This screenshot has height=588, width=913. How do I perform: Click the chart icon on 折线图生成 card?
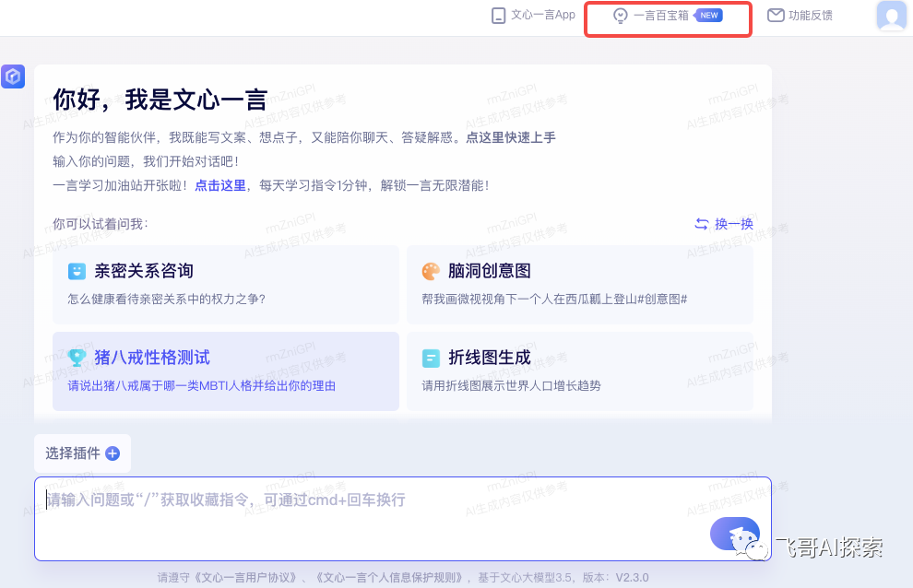(x=430, y=358)
